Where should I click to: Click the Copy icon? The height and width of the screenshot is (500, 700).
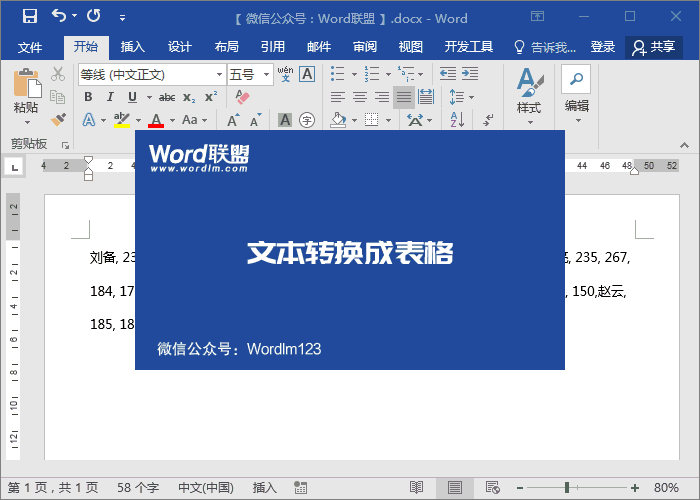pos(58,97)
